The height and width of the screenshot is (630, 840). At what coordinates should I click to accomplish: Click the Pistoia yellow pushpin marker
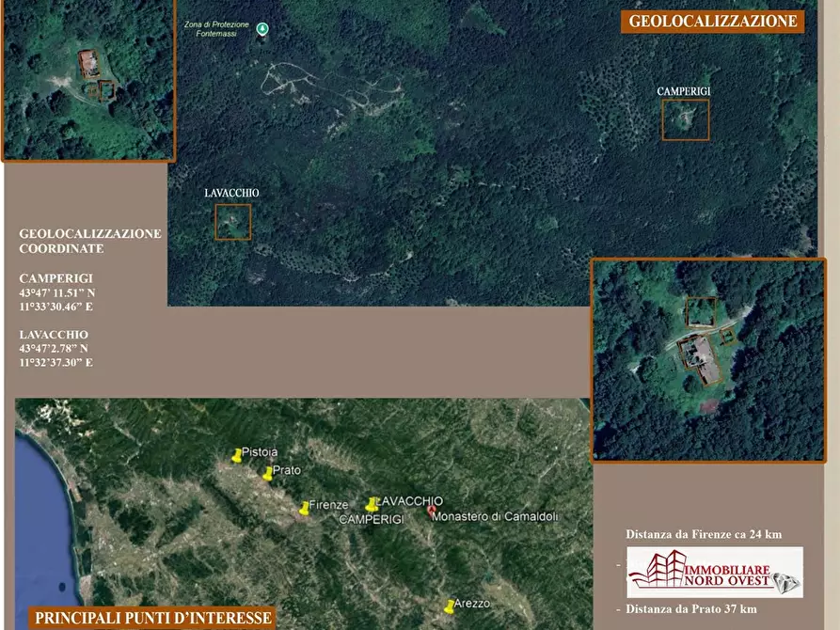coord(236,455)
